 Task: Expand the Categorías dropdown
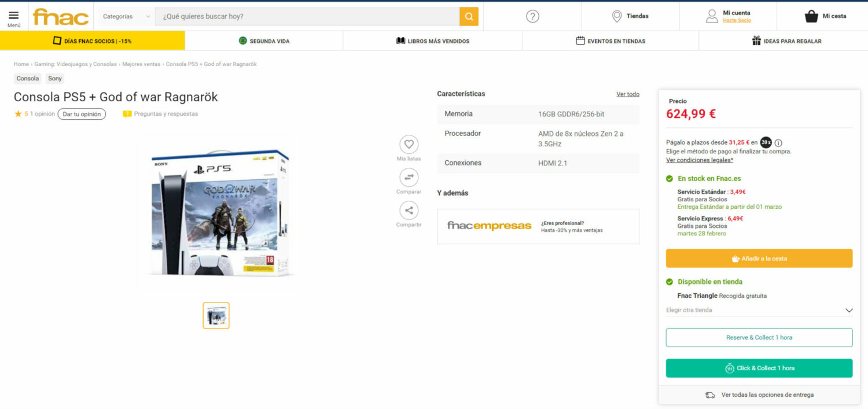click(x=126, y=16)
